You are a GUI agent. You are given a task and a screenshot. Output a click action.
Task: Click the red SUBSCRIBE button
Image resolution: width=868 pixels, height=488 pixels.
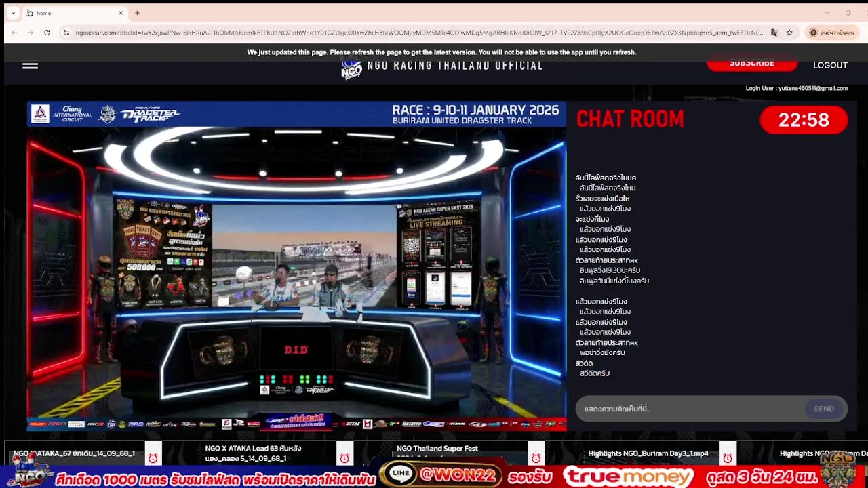point(751,64)
